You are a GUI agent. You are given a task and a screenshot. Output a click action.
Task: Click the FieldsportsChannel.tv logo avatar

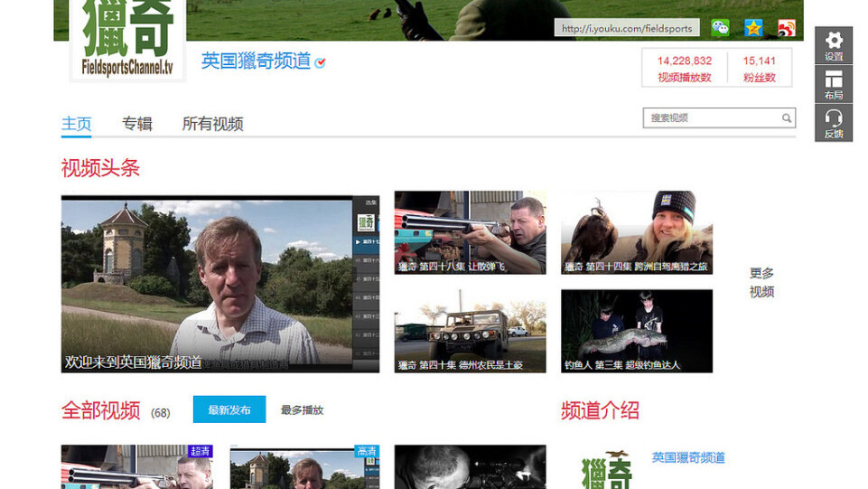tap(127, 41)
